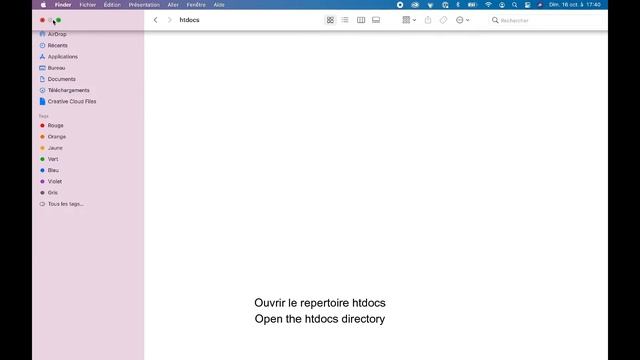Go back with the left chevron
This screenshot has width=640, height=360.
click(156, 20)
